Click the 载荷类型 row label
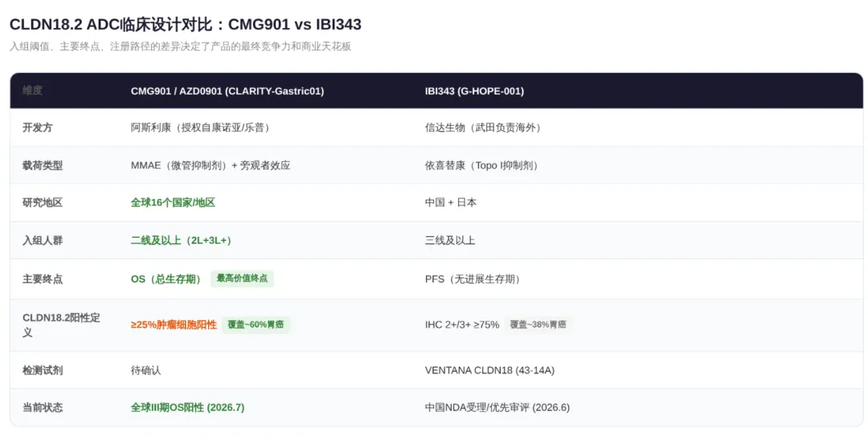 [43, 165]
